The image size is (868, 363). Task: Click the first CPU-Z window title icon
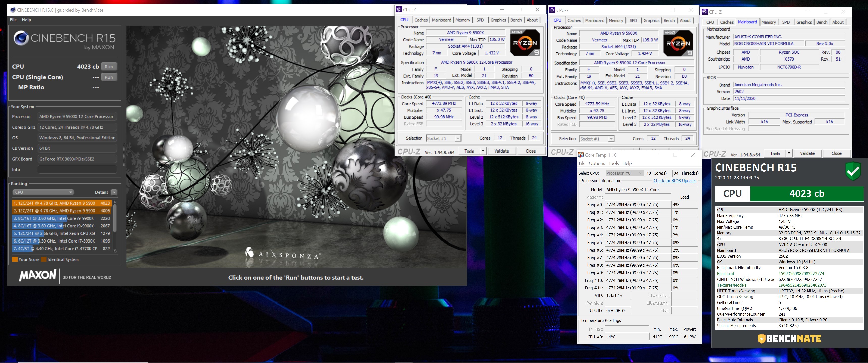tap(399, 9)
